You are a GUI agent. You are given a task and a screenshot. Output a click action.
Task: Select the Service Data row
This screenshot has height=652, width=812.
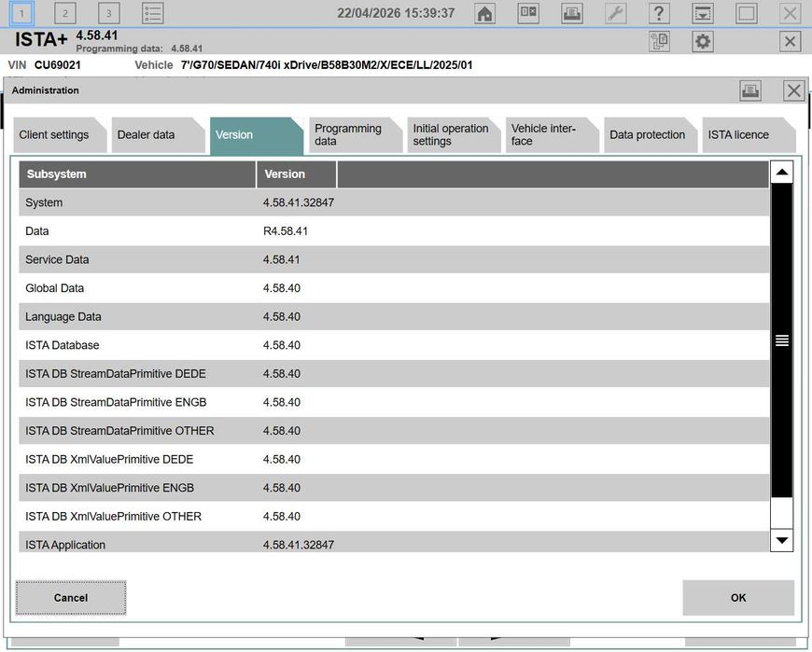pos(394,259)
